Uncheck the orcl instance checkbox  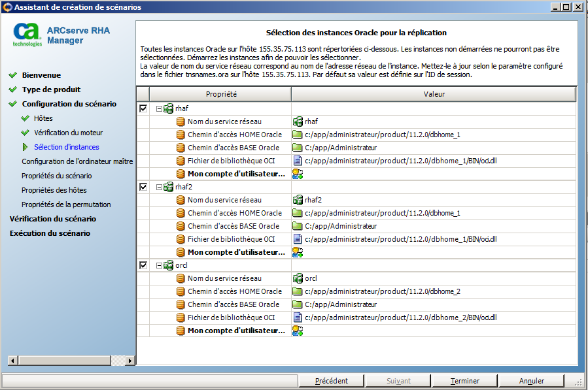[143, 265]
